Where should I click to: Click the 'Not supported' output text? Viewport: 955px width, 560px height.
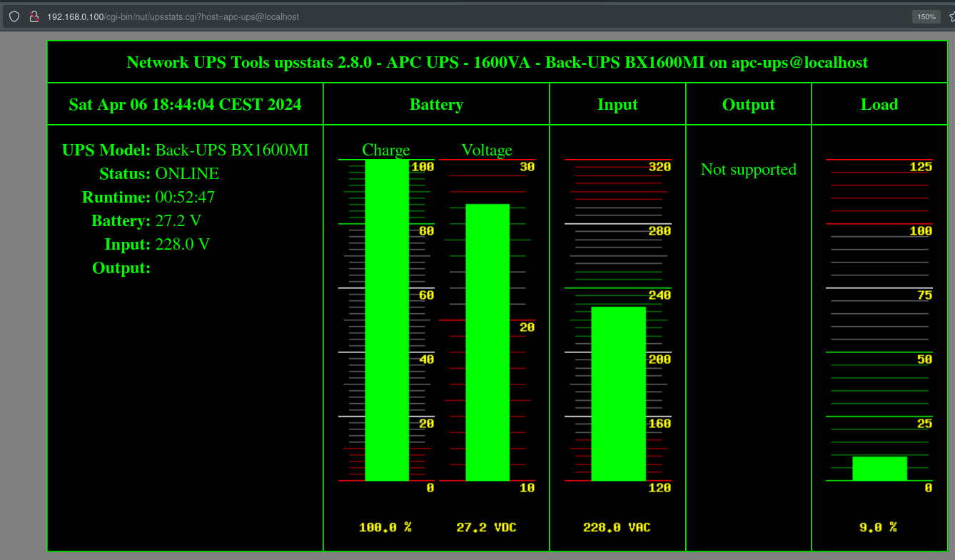[x=748, y=170]
